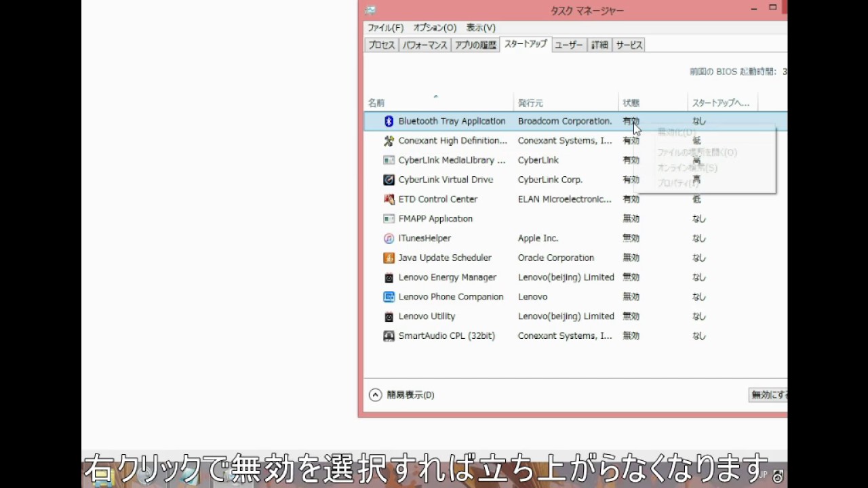This screenshot has height=488, width=868.
Task: Click publisher Apple Inc. cell
Action: [538, 239]
